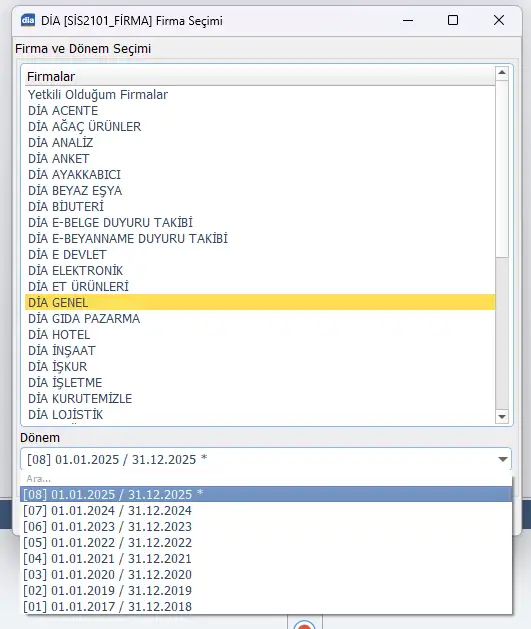Choose period [01] 01.01.2017 / 31.12.2018
The width and height of the screenshot is (531, 629).
pyautogui.click(x=266, y=606)
